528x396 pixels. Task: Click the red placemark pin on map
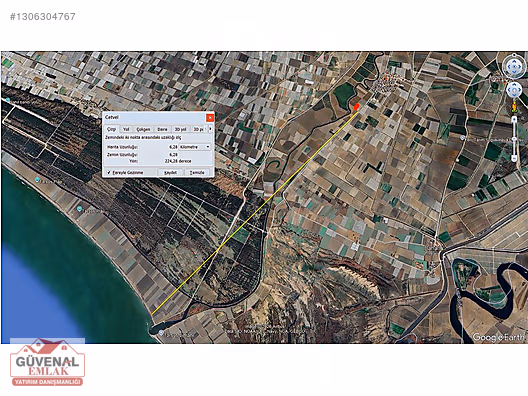tap(357, 107)
